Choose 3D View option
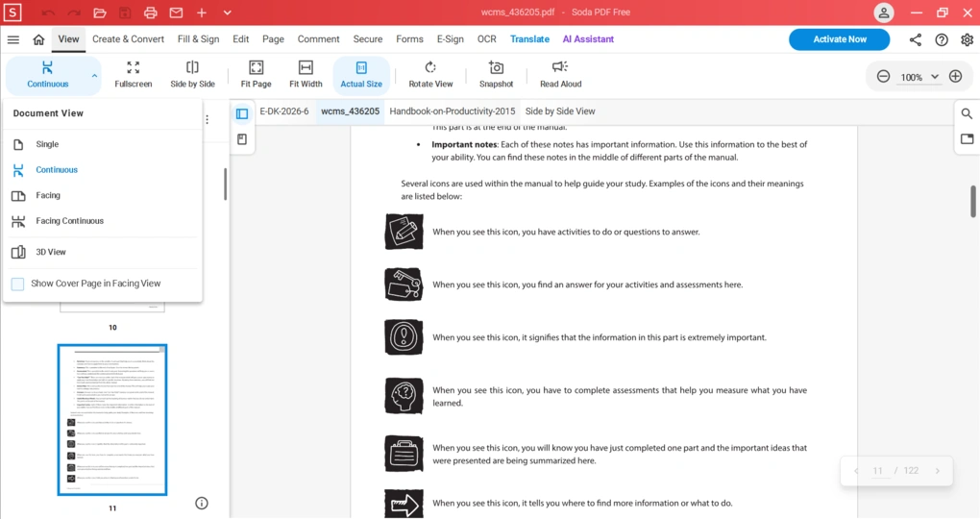Viewport: 980px width, 519px height. coord(103,252)
